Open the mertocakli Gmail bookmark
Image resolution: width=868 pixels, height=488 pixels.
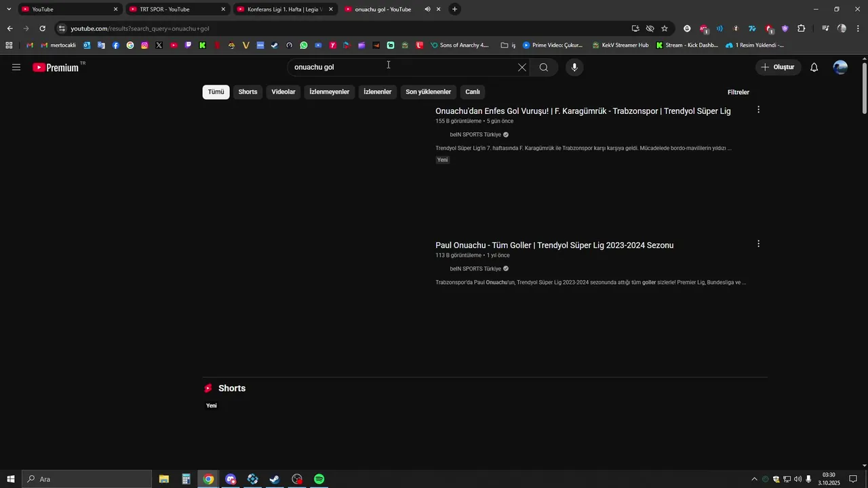[58, 45]
